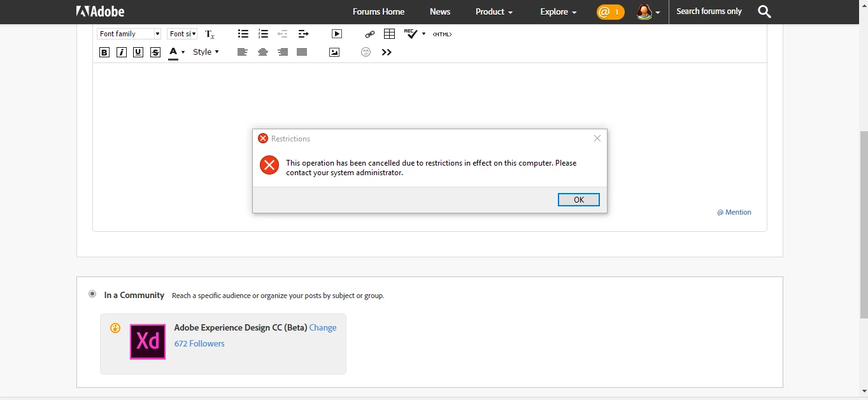Insert a bulleted list
The height and width of the screenshot is (400, 868).
point(243,34)
